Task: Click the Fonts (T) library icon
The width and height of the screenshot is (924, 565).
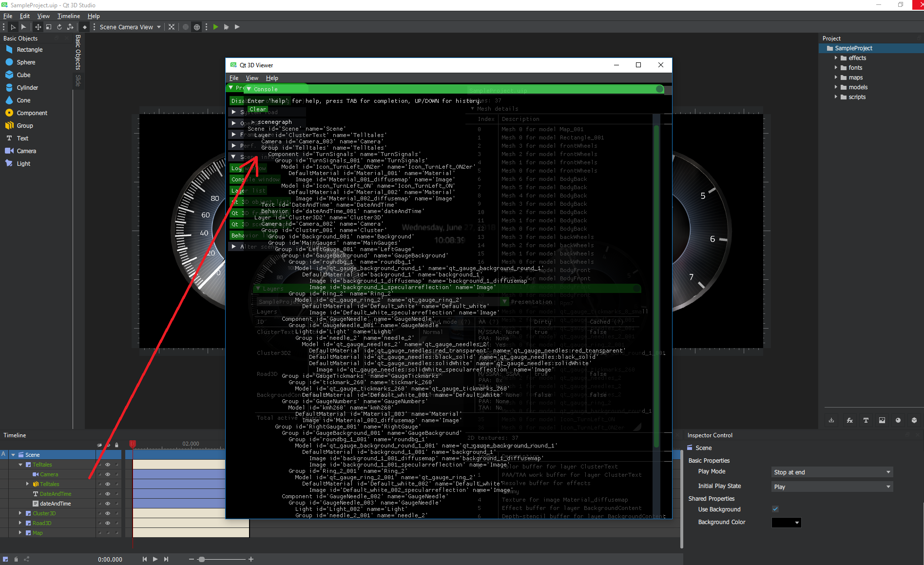Action: [866, 420]
